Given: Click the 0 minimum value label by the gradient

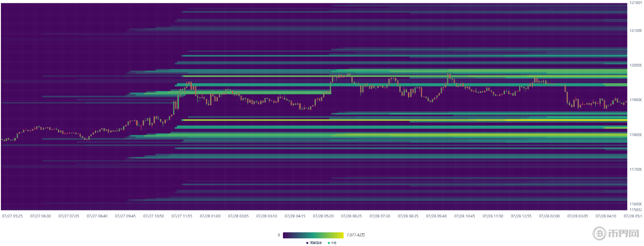Looking at the screenshot, I should pos(278,235).
